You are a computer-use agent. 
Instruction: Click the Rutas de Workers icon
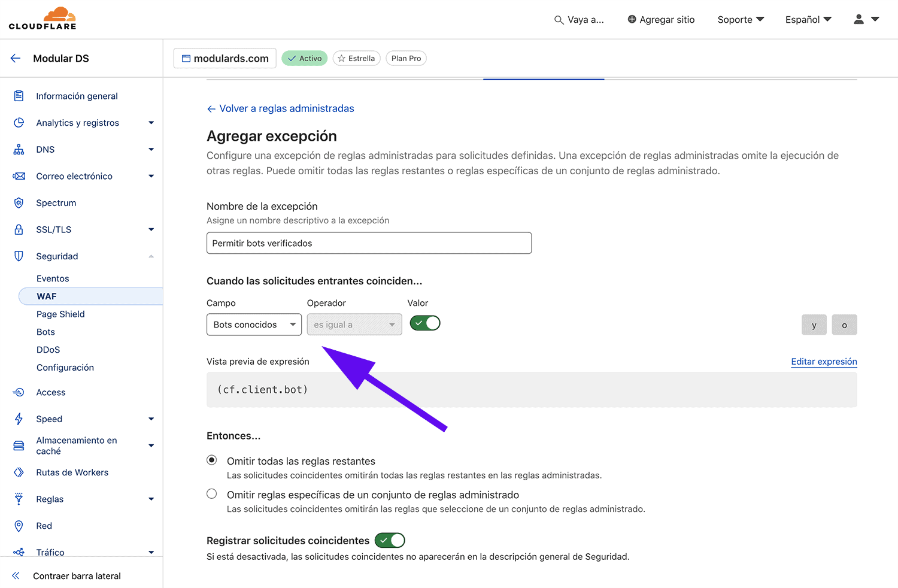[19, 472]
